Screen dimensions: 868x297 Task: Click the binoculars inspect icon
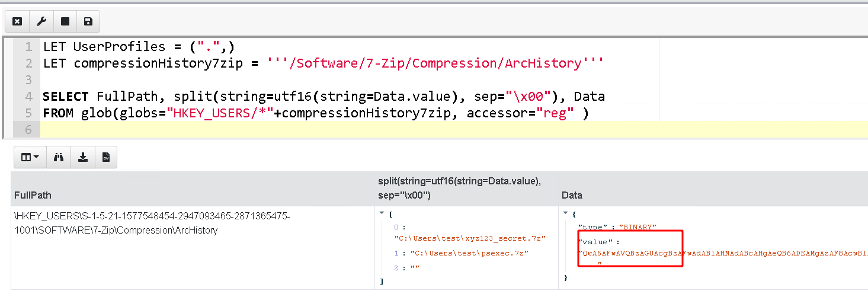coord(59,157)
